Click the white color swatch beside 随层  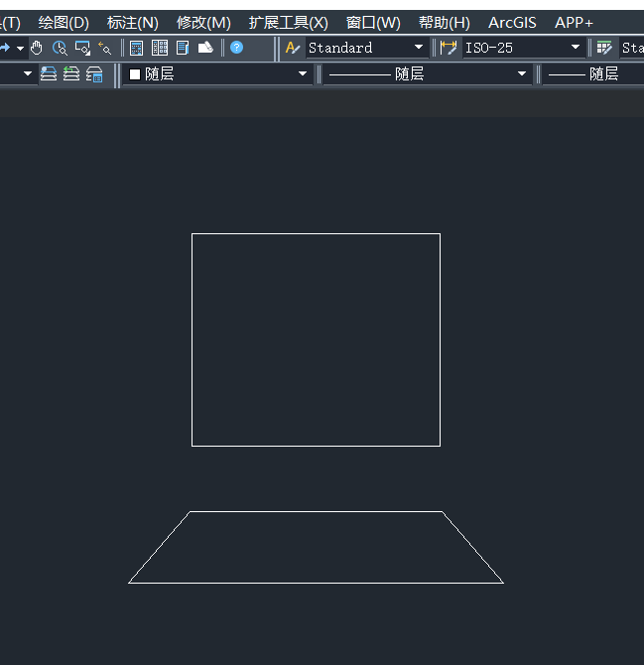click(x=135, y=74)
